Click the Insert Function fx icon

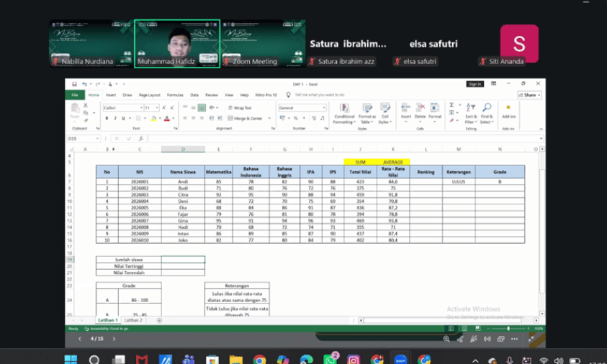click(141, 139)
